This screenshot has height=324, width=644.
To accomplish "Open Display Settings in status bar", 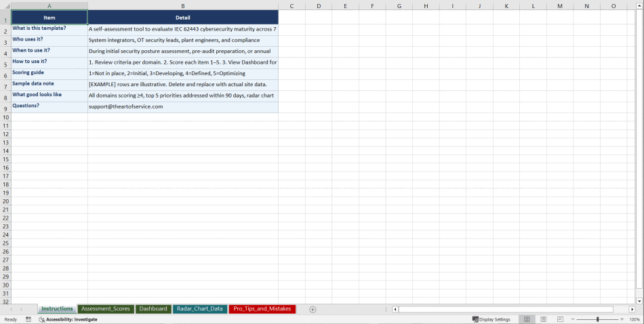I will pos(491,319).
